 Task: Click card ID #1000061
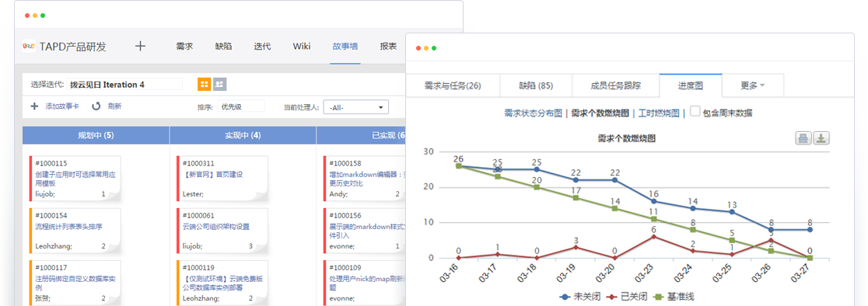pyautogui.click(x=198, y=215)
